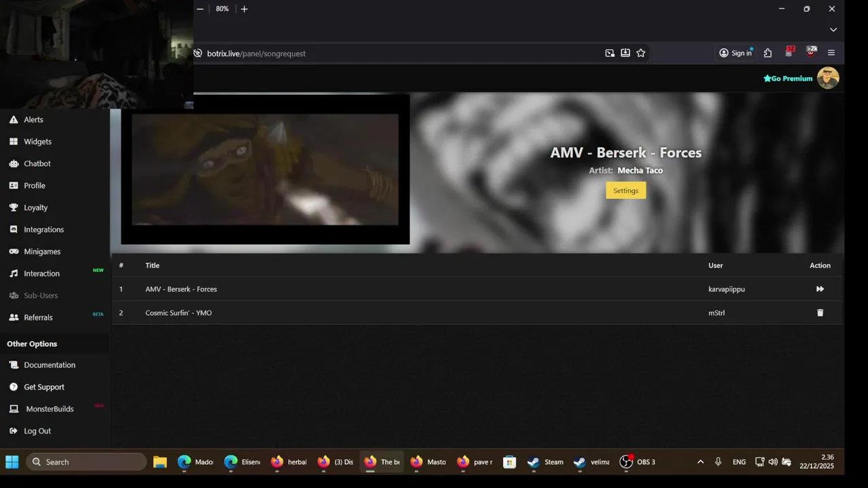This screenshot has width=868, height=488.
Task: Open the Firefox hamburger application menu
Action: tap(831, 53)
